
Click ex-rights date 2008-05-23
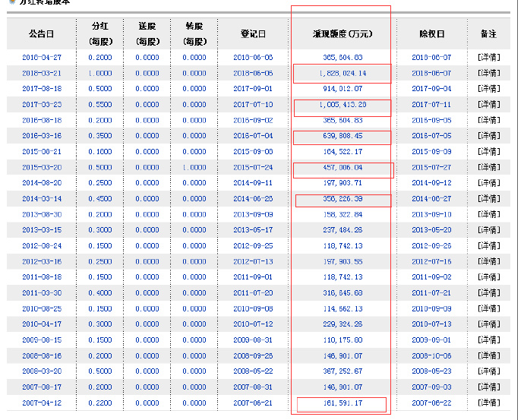[x=431, y=371]
